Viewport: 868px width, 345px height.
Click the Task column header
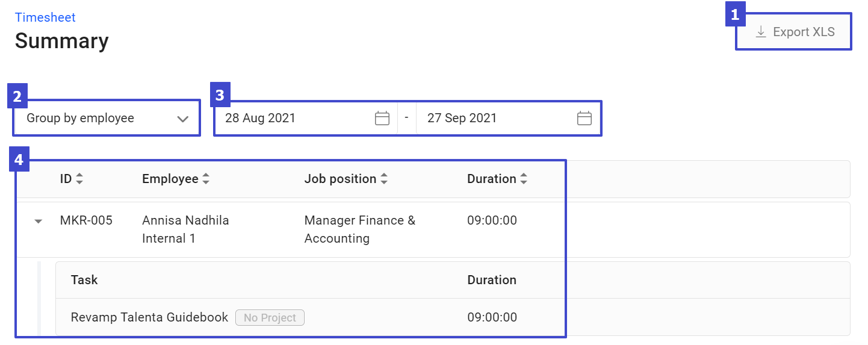point(84,280)
